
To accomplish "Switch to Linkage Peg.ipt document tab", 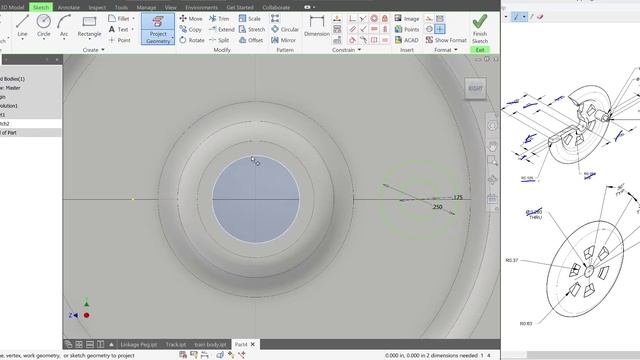I will [139, 344].
